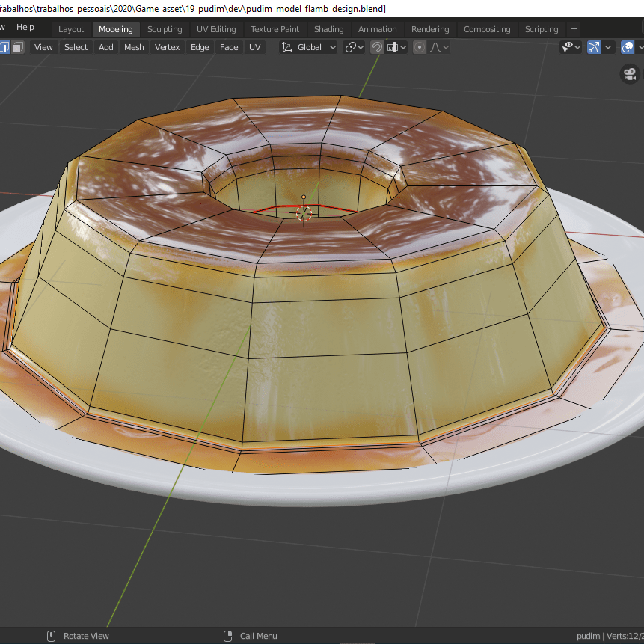
Task: Open the Help menu
Action: tap(25, 27)
